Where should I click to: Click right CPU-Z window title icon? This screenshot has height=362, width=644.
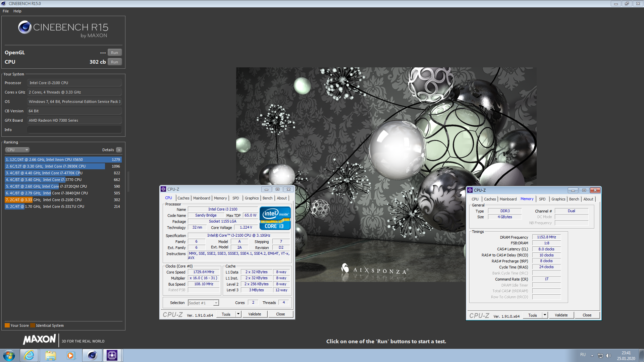point(470,190)
